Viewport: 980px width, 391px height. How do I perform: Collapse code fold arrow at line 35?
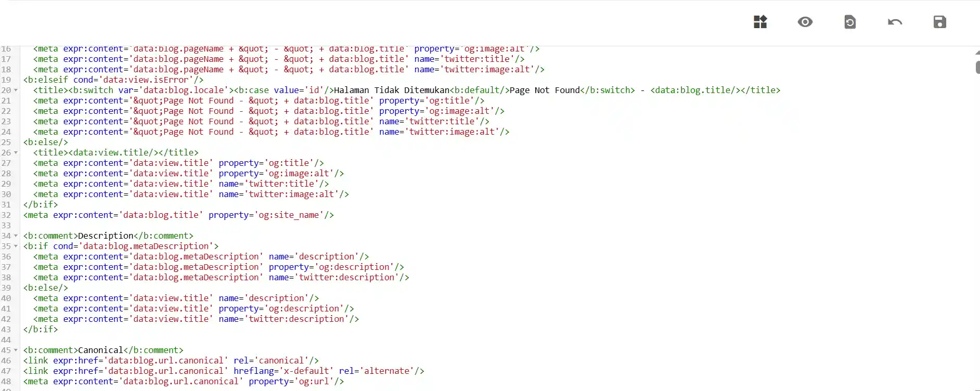click(x=16, y=246)
